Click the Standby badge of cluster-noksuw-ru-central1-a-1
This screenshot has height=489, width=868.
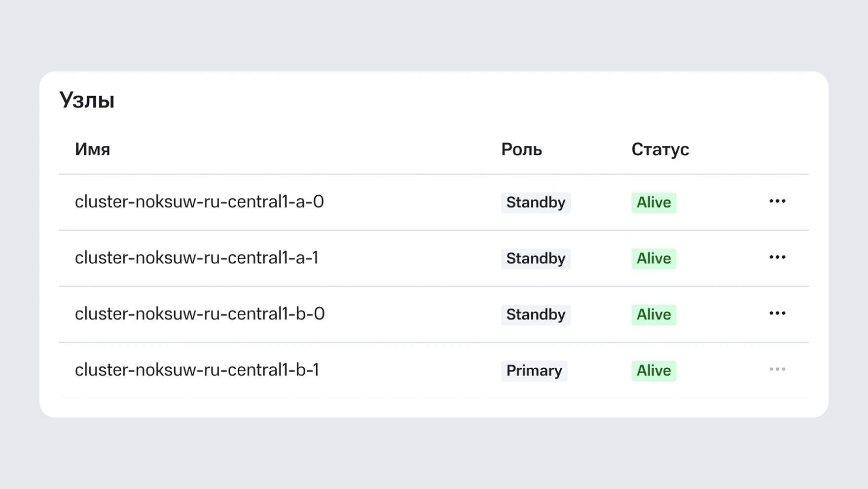536,259
